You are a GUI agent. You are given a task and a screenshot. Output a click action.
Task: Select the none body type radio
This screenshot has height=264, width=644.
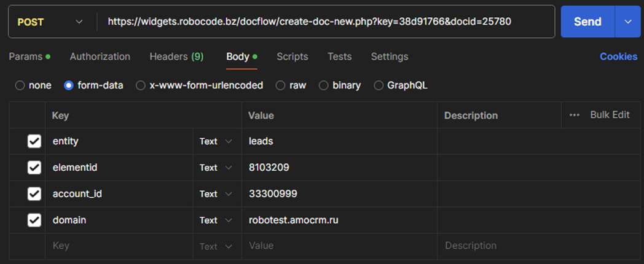coord(20,85)
